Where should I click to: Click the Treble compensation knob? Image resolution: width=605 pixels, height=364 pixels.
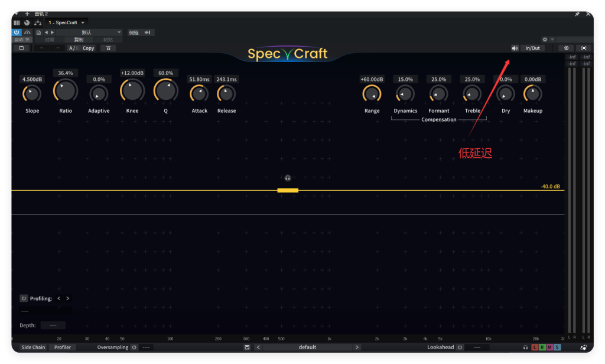point(472,94)
